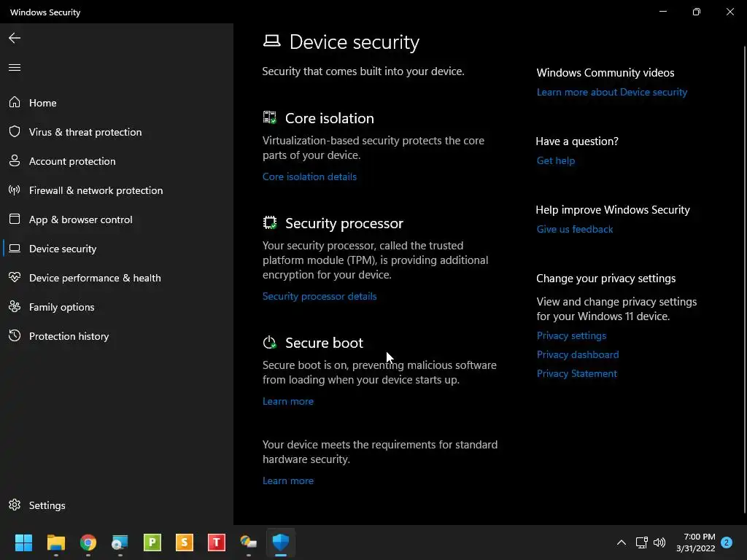Click Learn more under Secure boot
The image size is (747, 560).
click(x=287, y=402)
